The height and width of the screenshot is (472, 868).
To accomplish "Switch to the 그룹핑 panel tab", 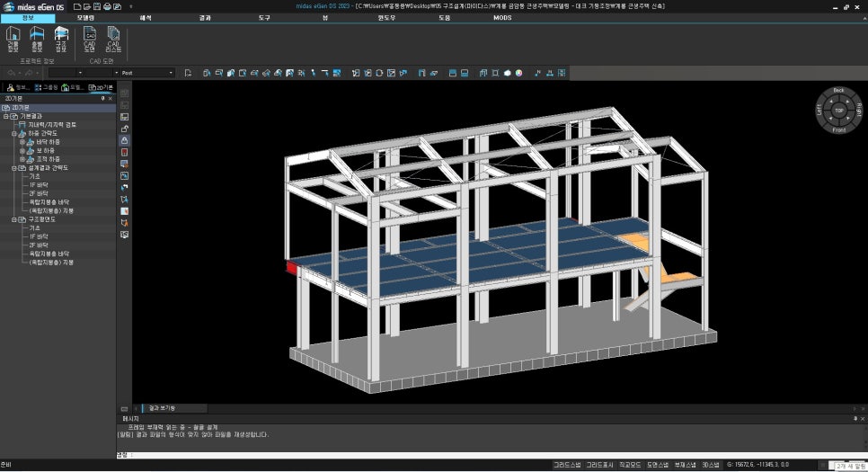I will 46,87.
